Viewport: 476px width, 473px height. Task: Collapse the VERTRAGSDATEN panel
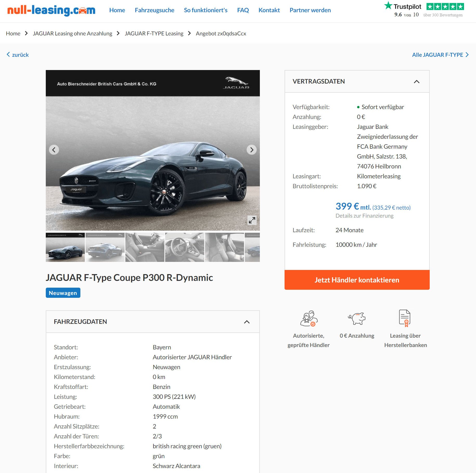(417, 81)
